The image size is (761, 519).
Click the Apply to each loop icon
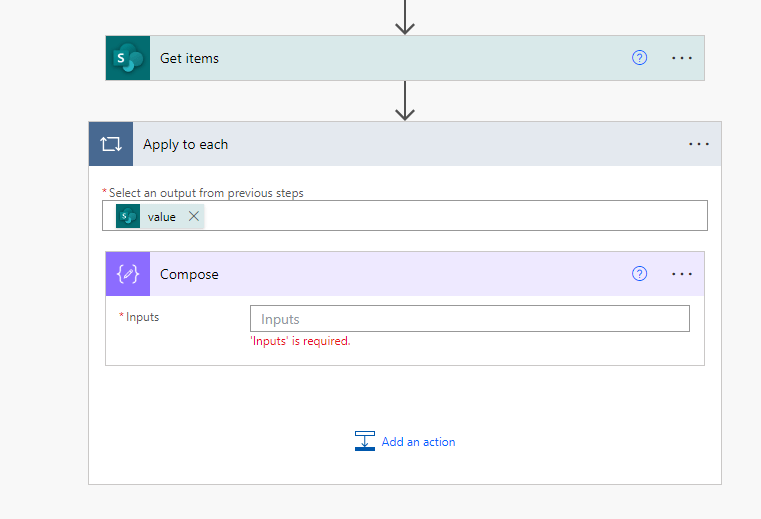(x=110, y=144)
